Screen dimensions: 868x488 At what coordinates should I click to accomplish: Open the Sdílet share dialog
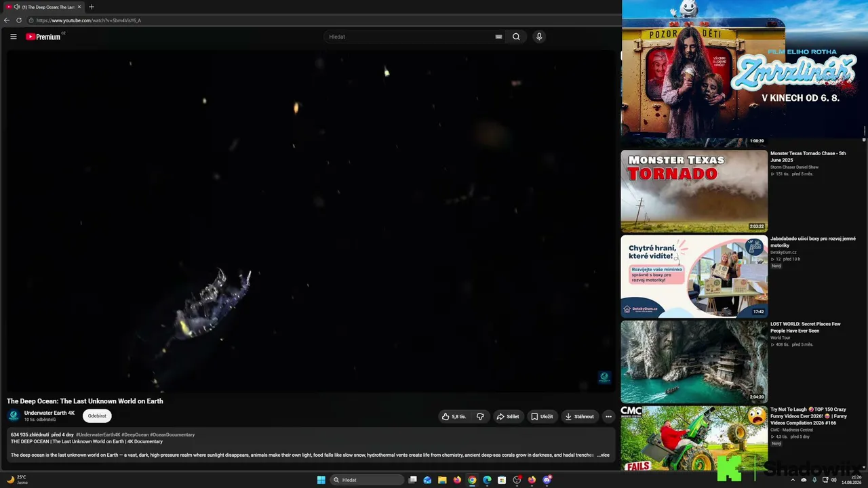pos(507,417)
